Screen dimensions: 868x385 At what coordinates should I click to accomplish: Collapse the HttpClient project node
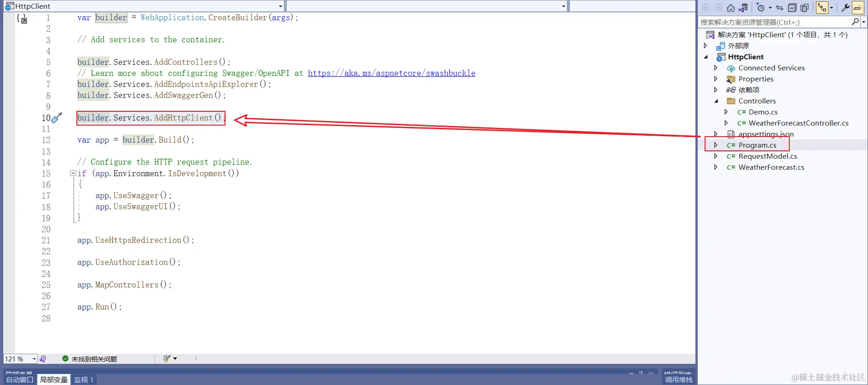tap(706, 57)
